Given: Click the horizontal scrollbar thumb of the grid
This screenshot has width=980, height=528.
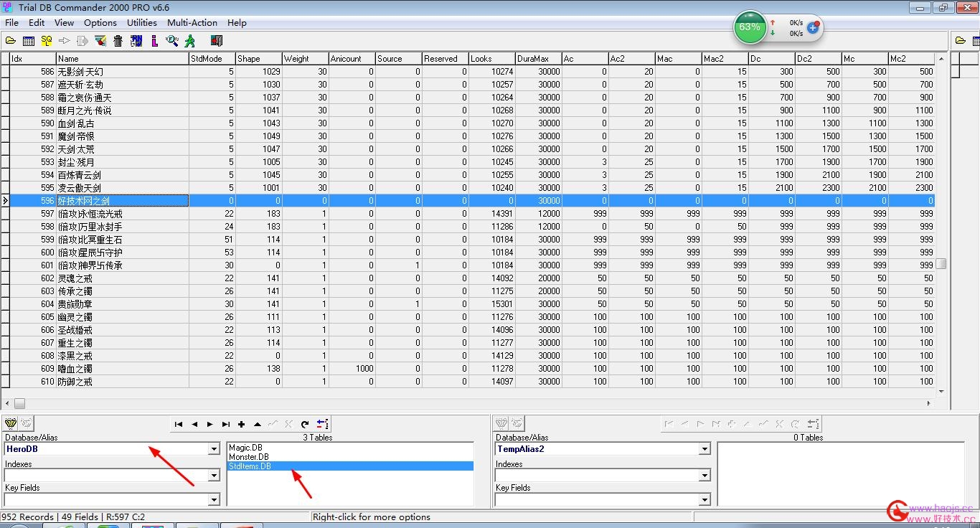Looking at the screenshot, I should (x=20, y=403).
